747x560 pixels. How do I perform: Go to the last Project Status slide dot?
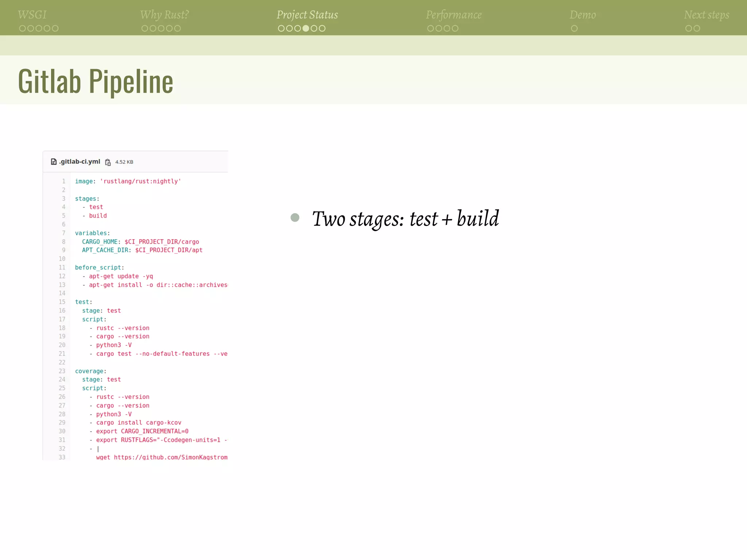[322, 28]
